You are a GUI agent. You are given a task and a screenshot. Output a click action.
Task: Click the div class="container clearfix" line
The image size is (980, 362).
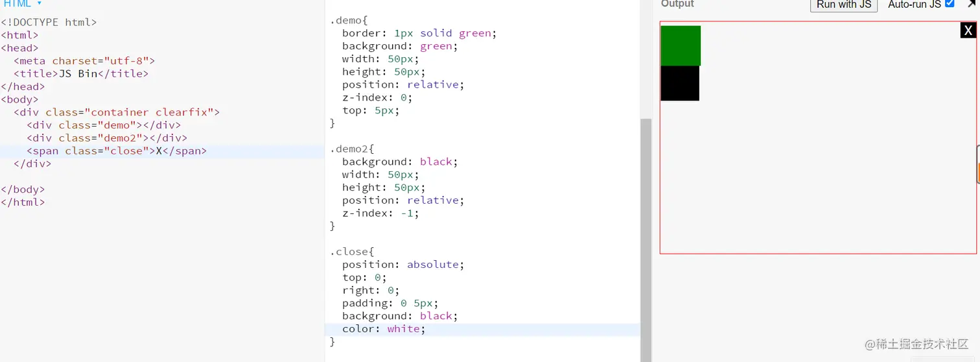tap(117, 112)
